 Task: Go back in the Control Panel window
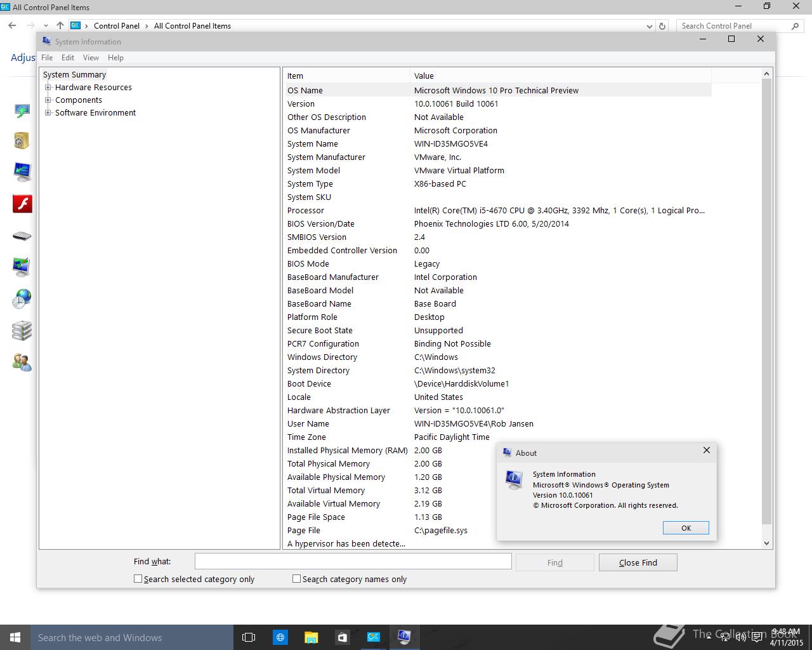coord(12,26)
